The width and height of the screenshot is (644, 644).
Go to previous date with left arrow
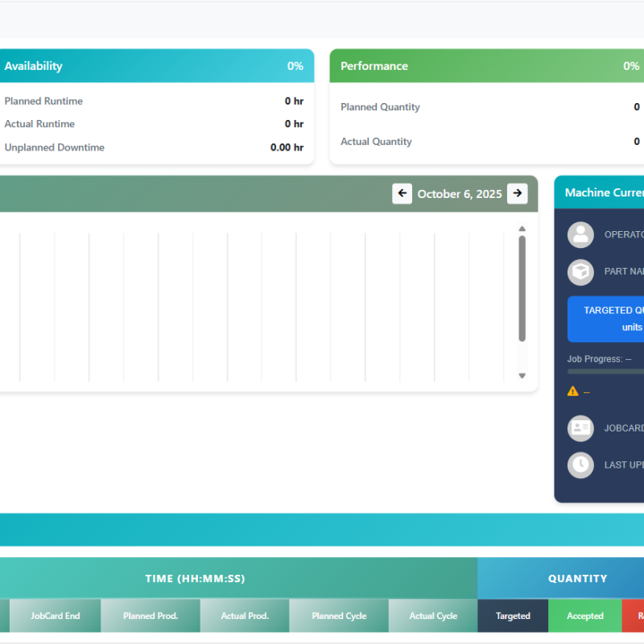[x=402, y=194]
